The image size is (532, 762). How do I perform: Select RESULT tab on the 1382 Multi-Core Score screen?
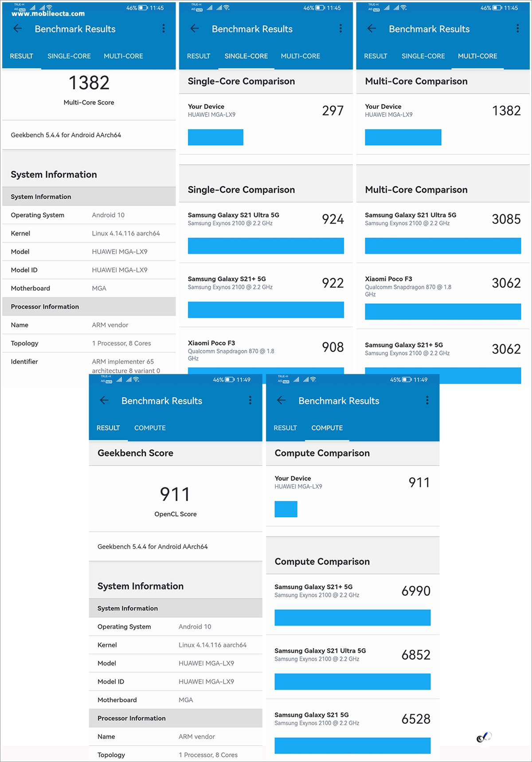[x=22, y=56]
